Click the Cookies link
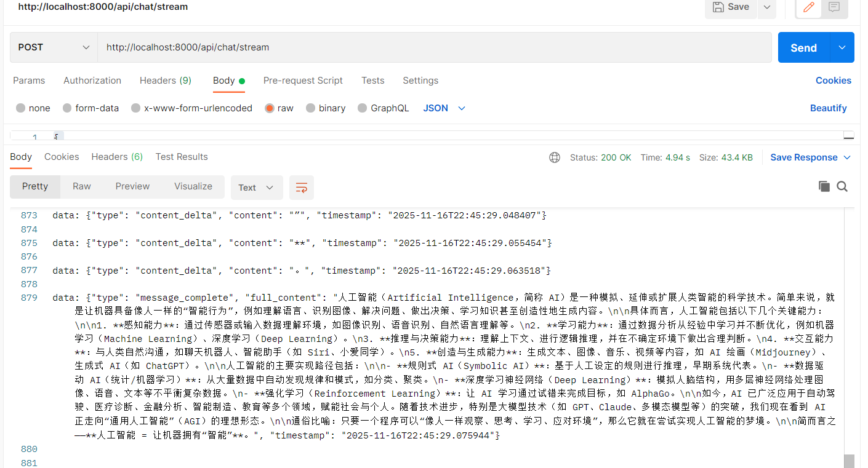Screen dimensions: 868x468 click(833, 81)
